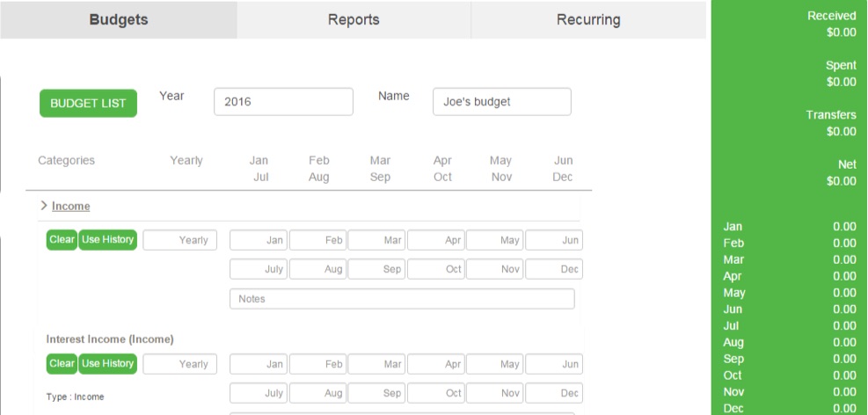Select the Income Mar field
This screenshot has width=868, height=415.
click(377, 240)
